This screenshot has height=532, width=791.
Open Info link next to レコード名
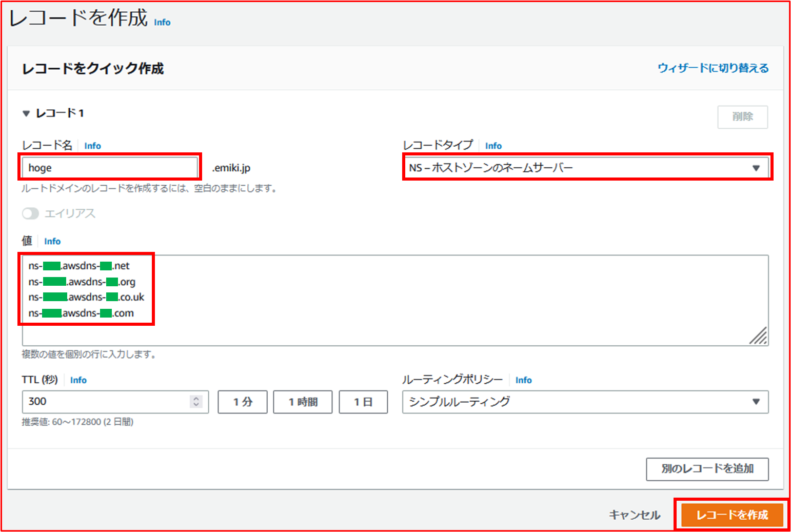[93, 146]
